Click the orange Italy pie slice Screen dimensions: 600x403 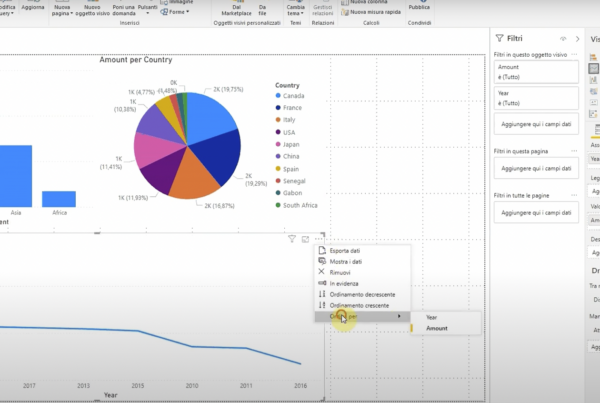tap(193, 178)
